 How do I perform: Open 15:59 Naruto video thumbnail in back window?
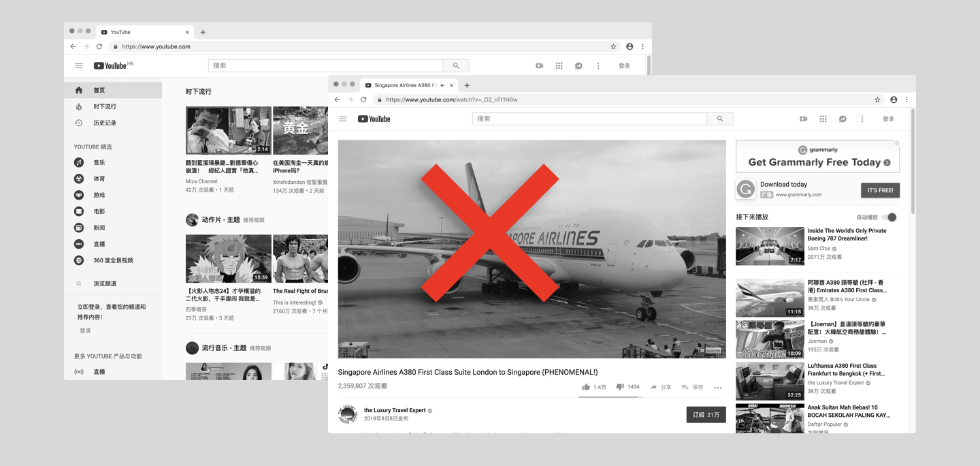tap(229, 259)
